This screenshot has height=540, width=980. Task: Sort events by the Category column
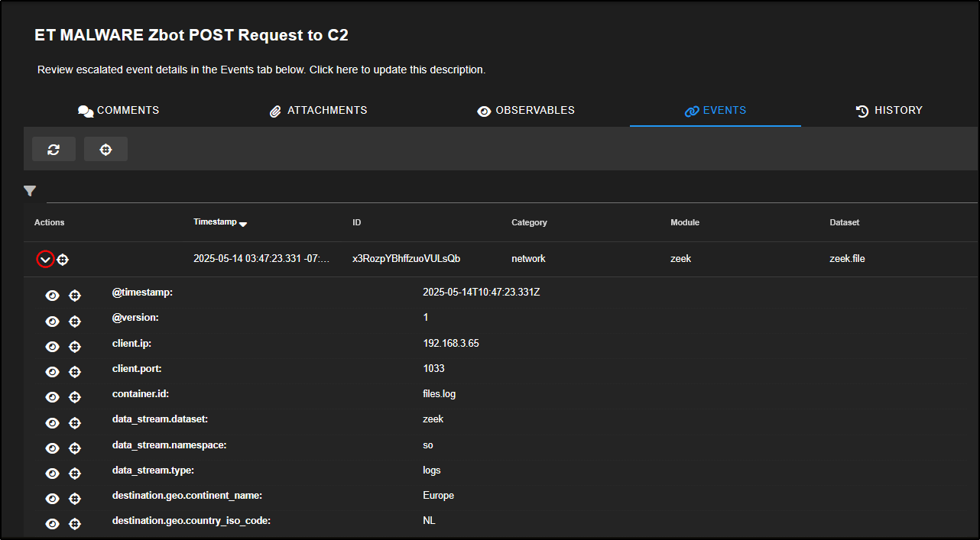529,222
